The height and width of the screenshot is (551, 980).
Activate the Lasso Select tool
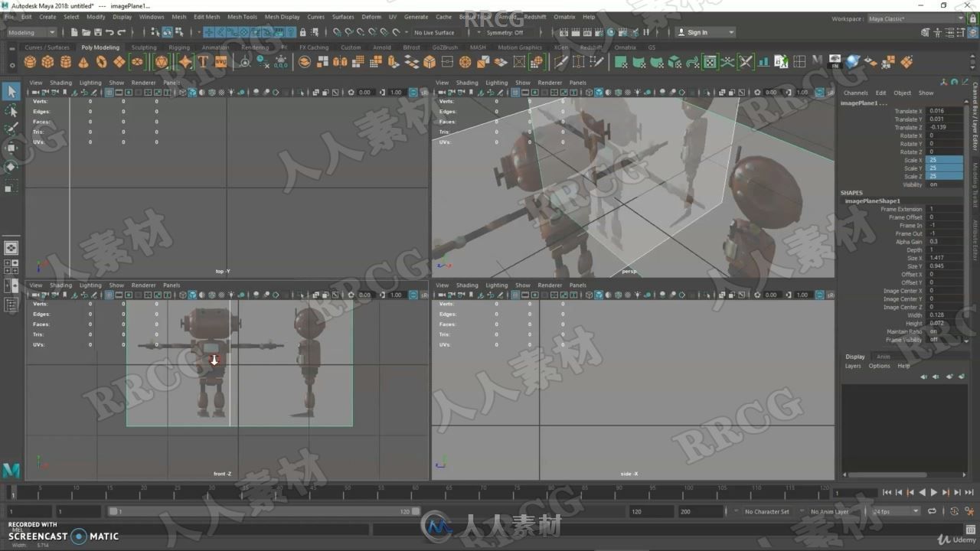point(11,111)
